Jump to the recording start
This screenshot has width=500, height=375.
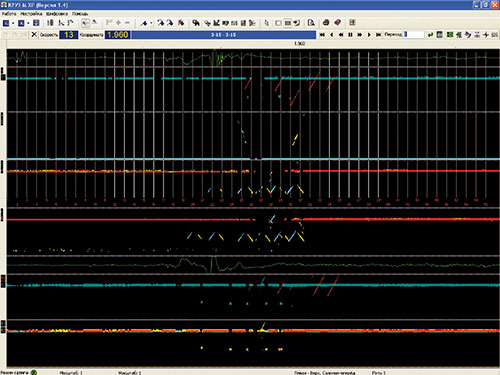(322, 35)
